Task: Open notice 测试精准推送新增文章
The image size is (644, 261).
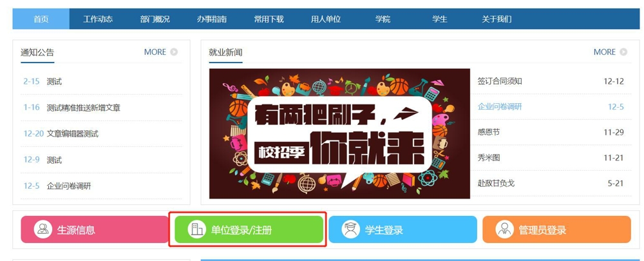Action: pyautogui.click(x=83, y=108)
